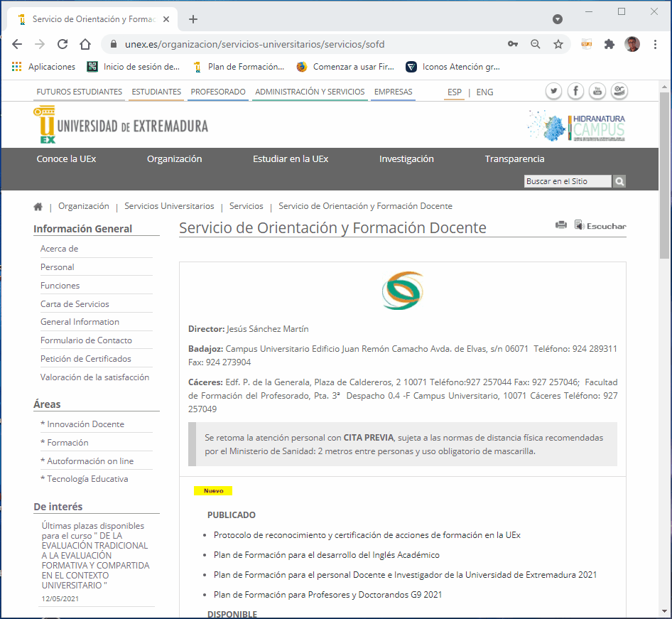
Task: Click the Buscar en el Sitio field
Action: tap(567, 181)
